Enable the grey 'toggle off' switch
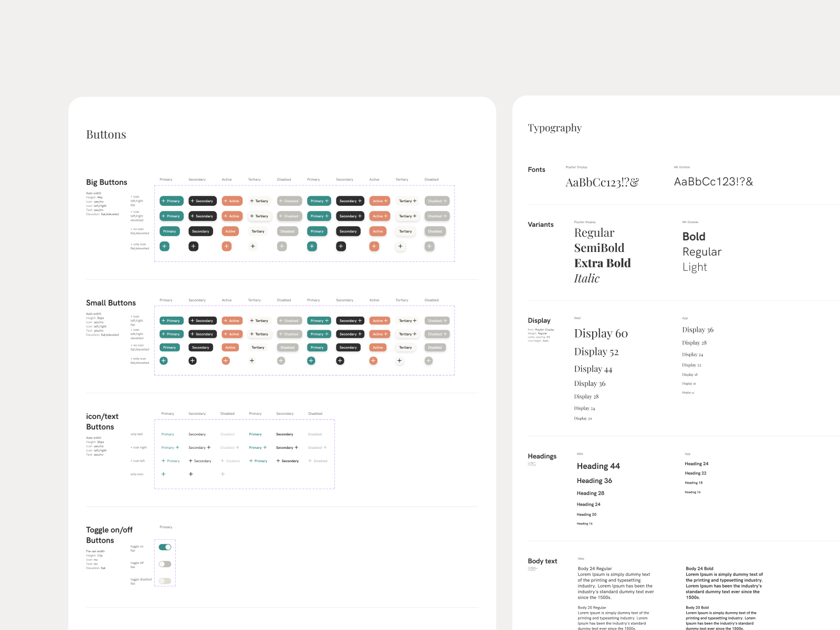The height and width of the screenshot is (630, 840). pyautogui.click(x=165, y=564)
